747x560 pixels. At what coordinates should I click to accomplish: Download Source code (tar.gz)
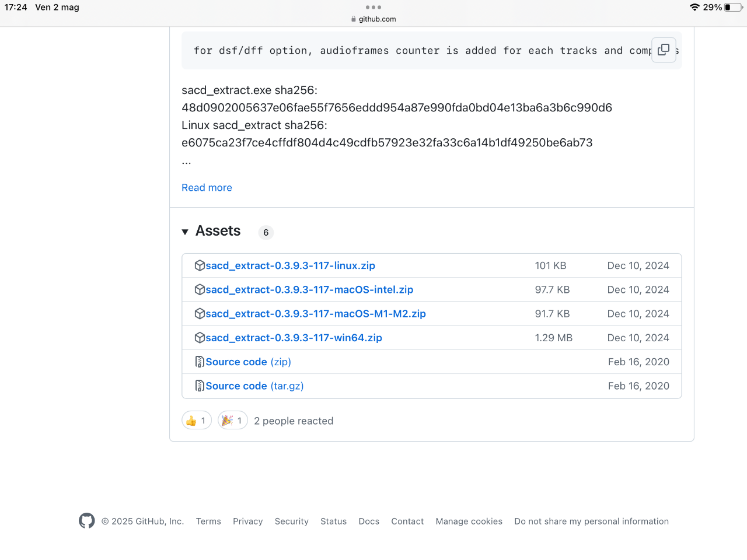click(x=254, y=386)
